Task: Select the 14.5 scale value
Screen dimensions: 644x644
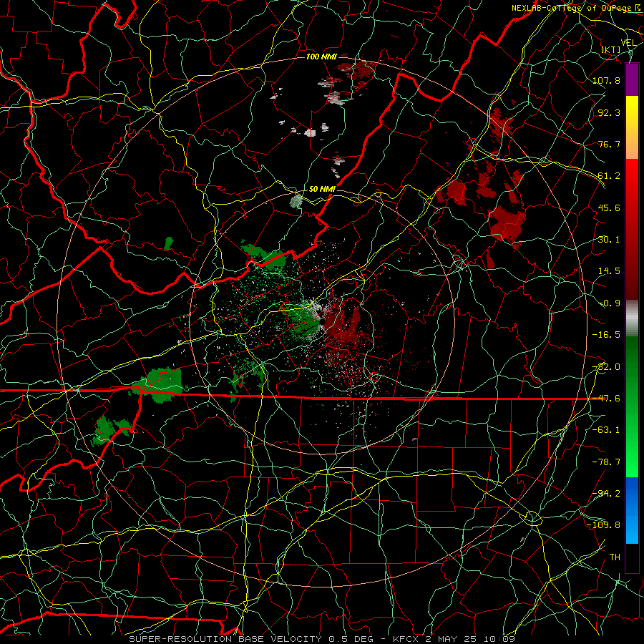Action: coord(609,271)
